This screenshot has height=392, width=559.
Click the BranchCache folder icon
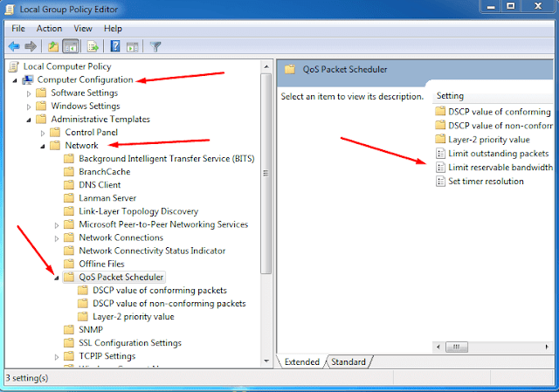coord(69,172)
